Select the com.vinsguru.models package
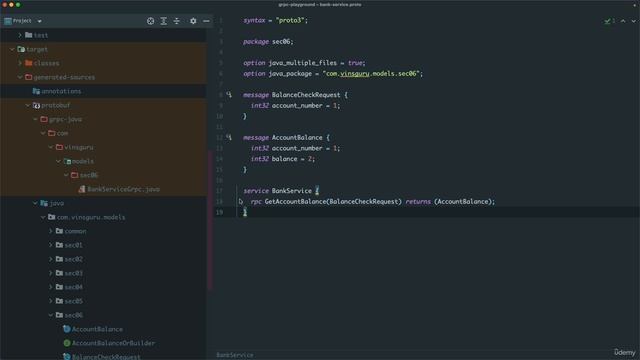This screenshot has height=360, width=640. click(91, 217)
